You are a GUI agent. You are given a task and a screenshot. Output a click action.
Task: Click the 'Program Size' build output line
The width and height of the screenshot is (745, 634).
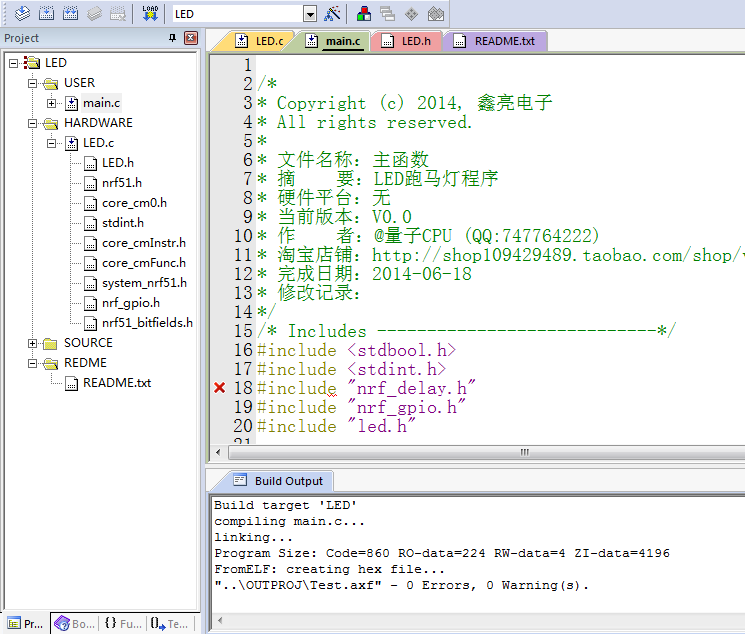[x=442, y=553]
